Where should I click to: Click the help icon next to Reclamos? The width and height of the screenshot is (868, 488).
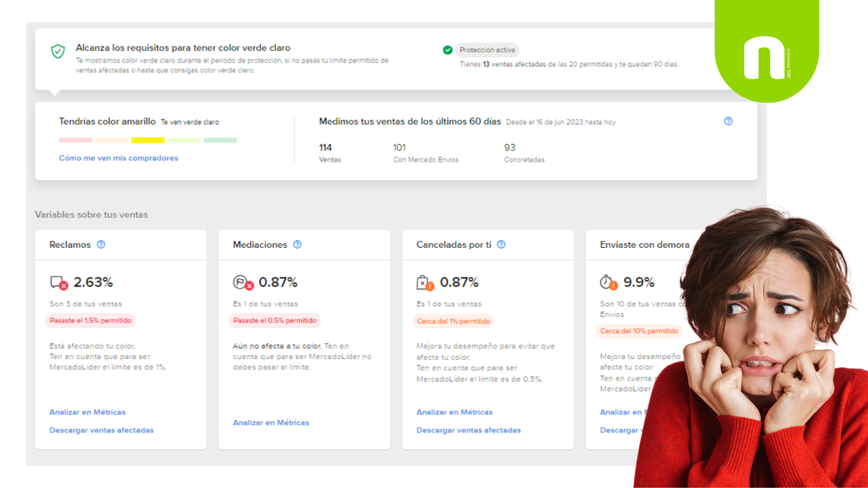(x=101, y=245)
